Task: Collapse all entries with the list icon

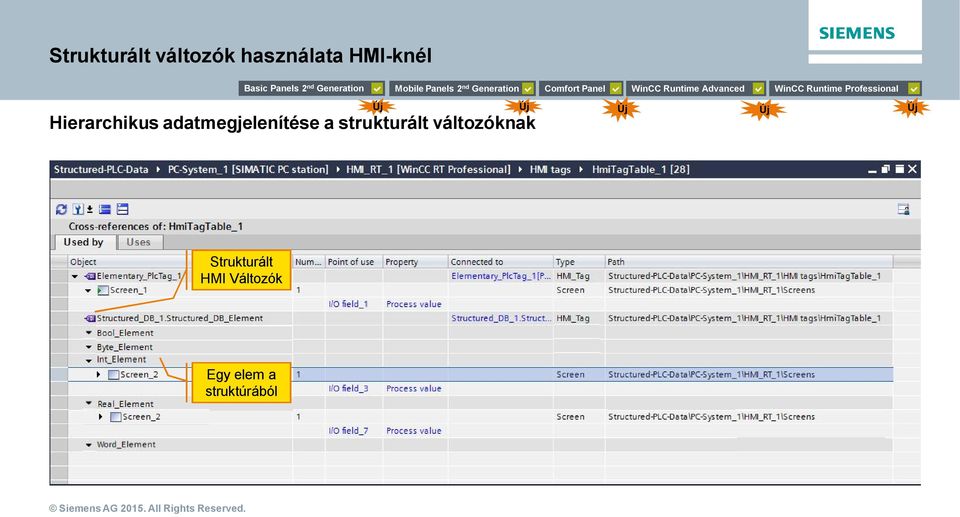Action: point(105,209)
